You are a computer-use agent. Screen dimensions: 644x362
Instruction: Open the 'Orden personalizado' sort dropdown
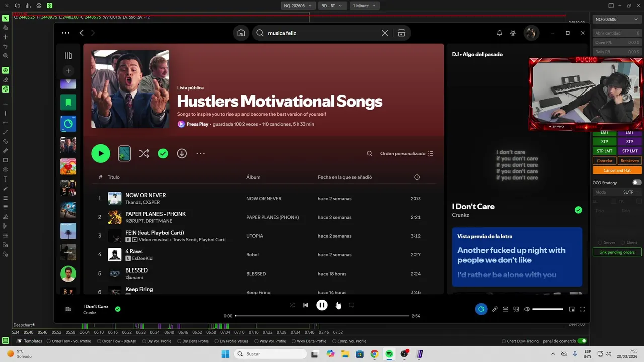(407, 153)
